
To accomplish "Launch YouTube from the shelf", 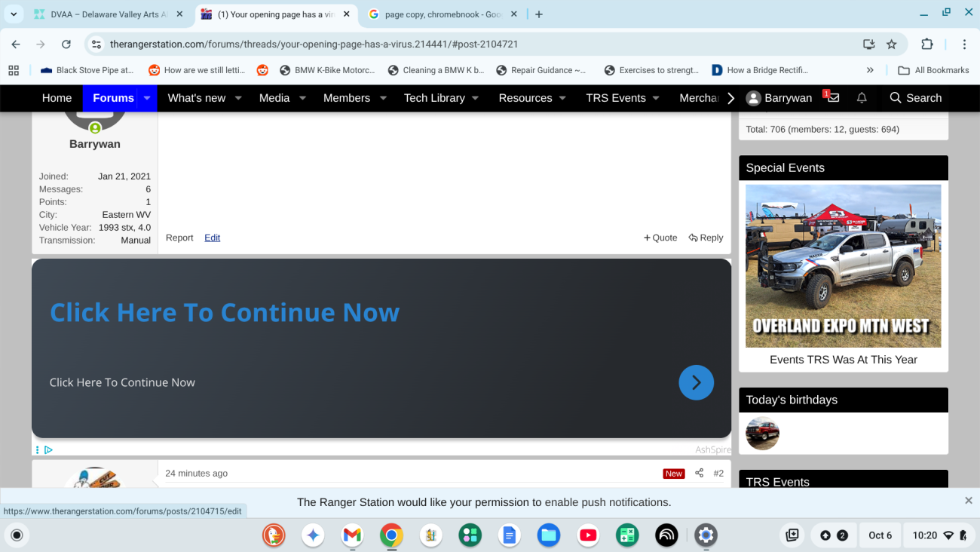I will point(588,535).
